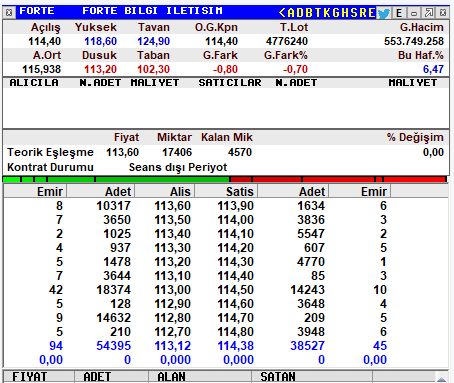This screenshot has width=454, height=383.
Task: Select best bid price 113,60 in depth table
Action: pyautogui.click(x=172, y=206)
